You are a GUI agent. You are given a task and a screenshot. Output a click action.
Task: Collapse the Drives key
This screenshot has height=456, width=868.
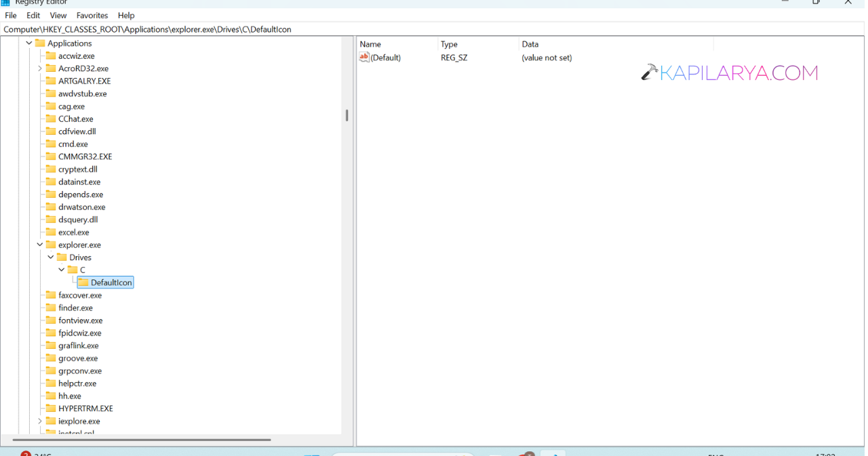[x=51, y=257]
